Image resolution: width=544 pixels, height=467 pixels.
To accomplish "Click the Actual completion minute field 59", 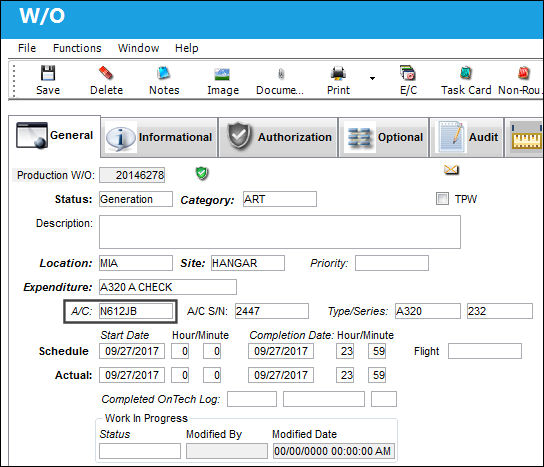I will [x=377, y=375].
